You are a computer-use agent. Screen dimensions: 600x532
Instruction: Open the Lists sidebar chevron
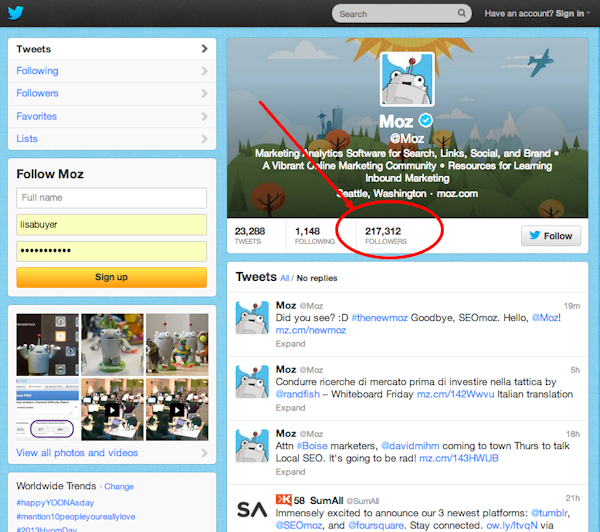pos(204,139)
